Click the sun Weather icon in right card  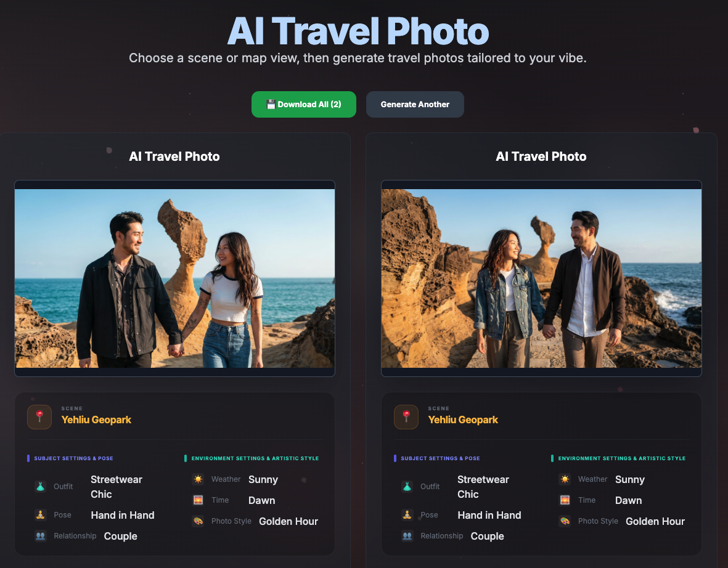coord(565,479)
